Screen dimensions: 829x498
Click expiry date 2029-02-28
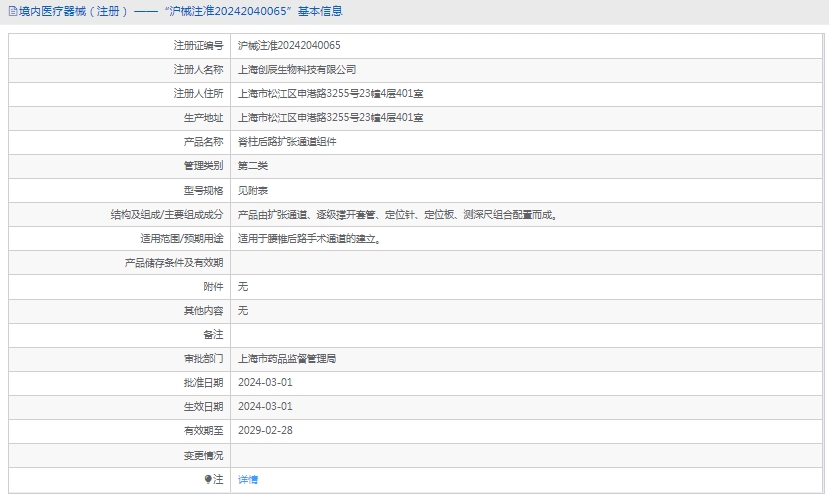[x=265, y=430]
